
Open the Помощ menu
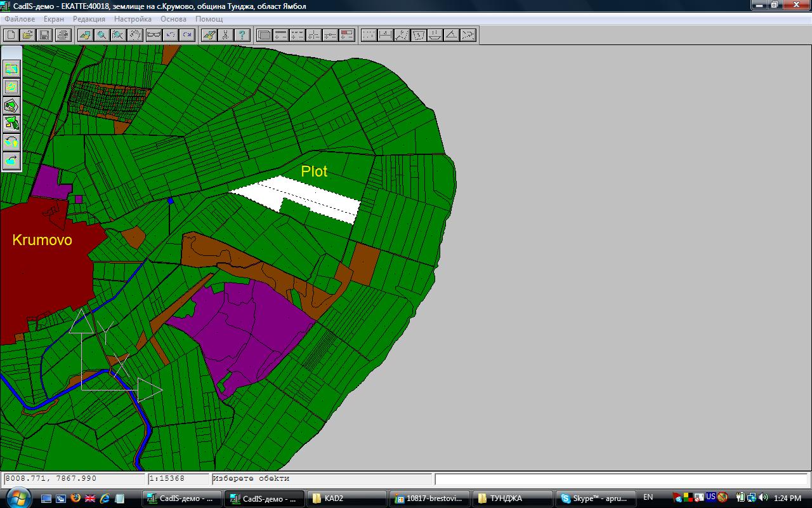click(209, 19)
